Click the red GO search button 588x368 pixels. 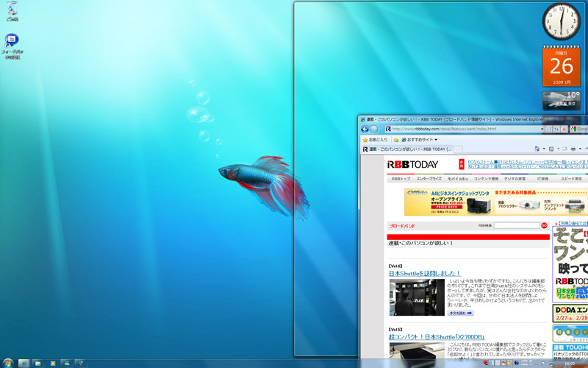[544, 225]
